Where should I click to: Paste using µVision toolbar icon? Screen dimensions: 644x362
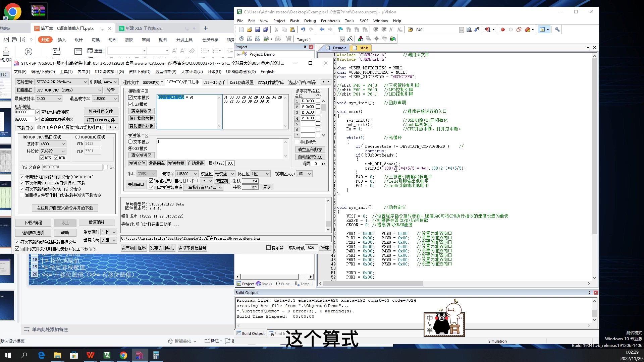(x=292, y=29)
